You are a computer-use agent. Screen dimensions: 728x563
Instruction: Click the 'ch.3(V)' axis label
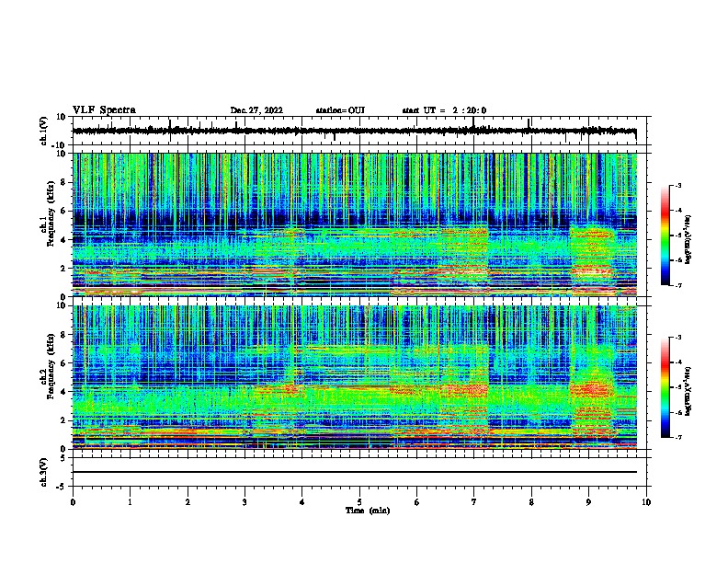coord(44,472)
